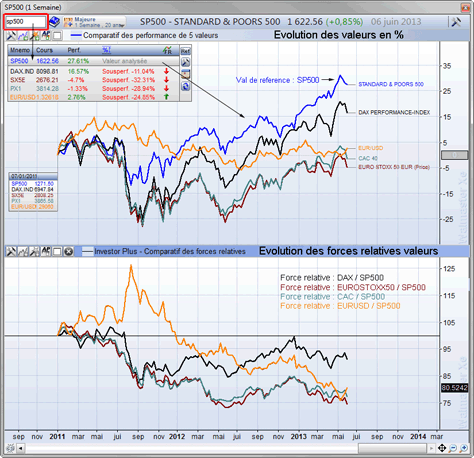Toggle the top chart maximize square box

[x=57, y=35]
